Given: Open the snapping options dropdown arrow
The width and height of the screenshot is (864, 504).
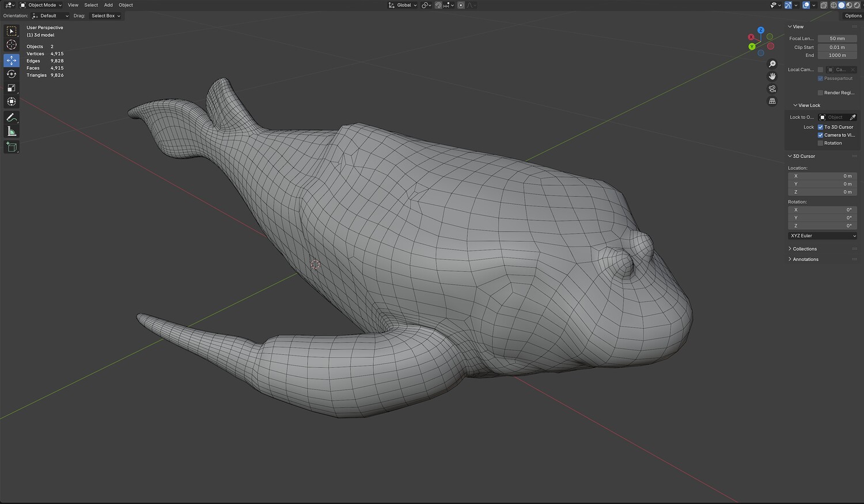Looking at the screenshot, I should (x=452, y=5).
